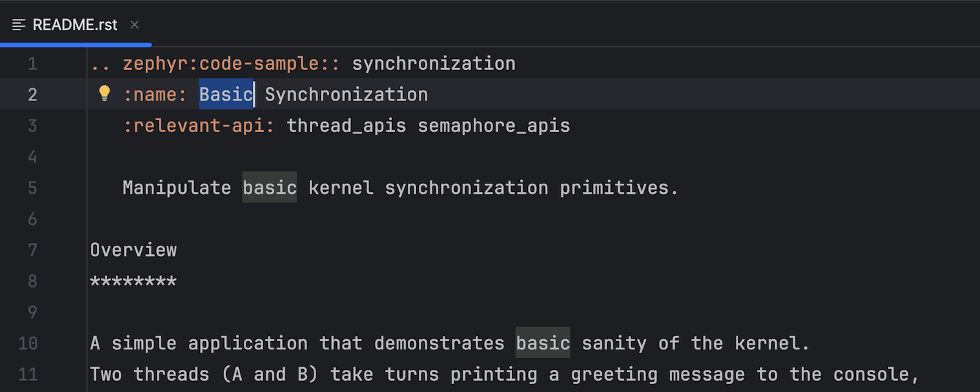
Task: Click the file icon on the README.rst tab
Action: [19, 25]
